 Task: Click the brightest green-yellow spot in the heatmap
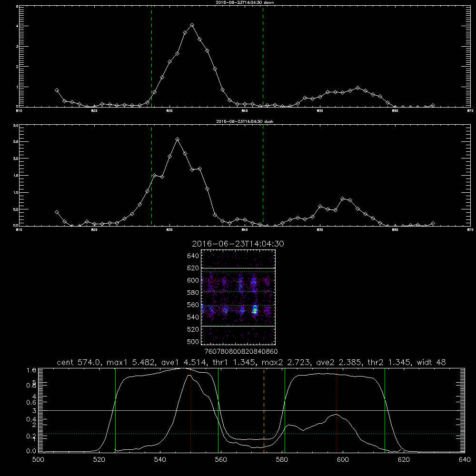pos(255,310)
